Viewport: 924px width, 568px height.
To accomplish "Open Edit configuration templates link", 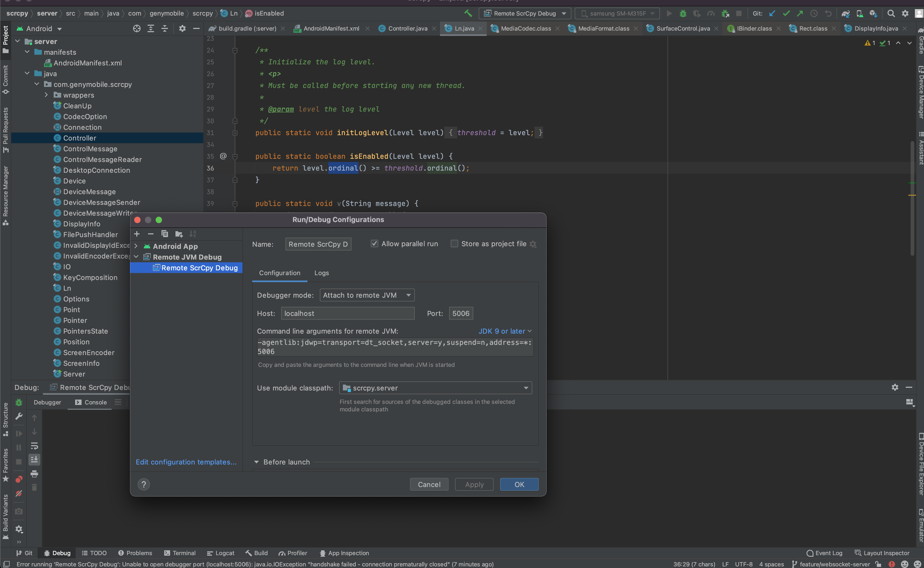I will click(x=186, y=462).
